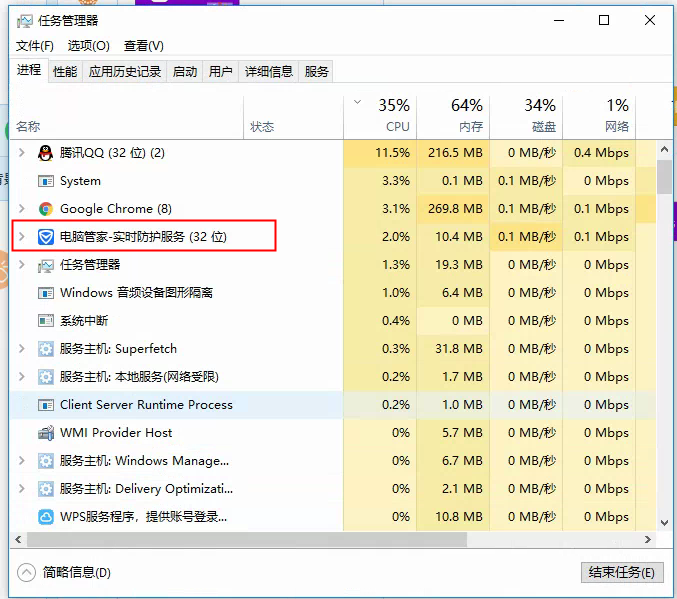
Task: Expand the 任务管理器 process row
Action: click(22, 265)
